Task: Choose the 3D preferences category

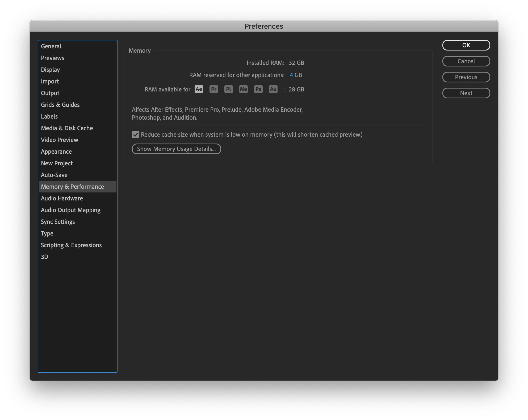Action: (44, 257)
